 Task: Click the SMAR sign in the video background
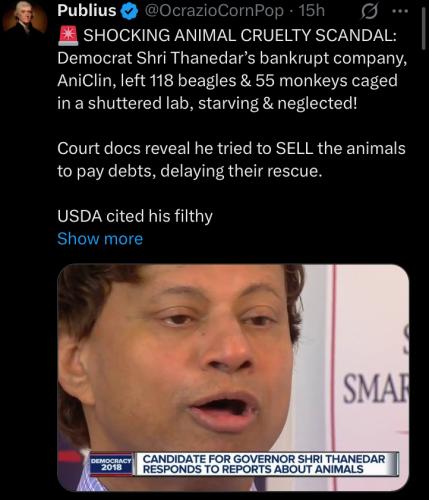(x=376, y=389)
